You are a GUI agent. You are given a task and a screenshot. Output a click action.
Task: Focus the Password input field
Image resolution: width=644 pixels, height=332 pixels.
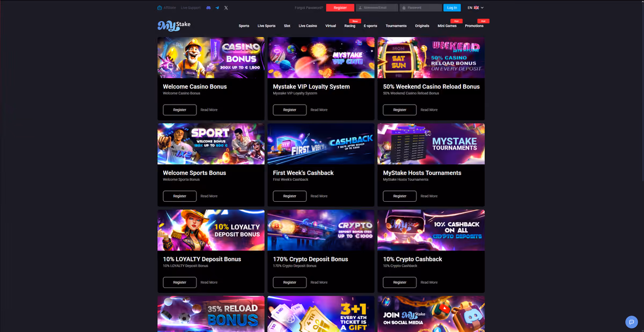[x=421, y=8]
